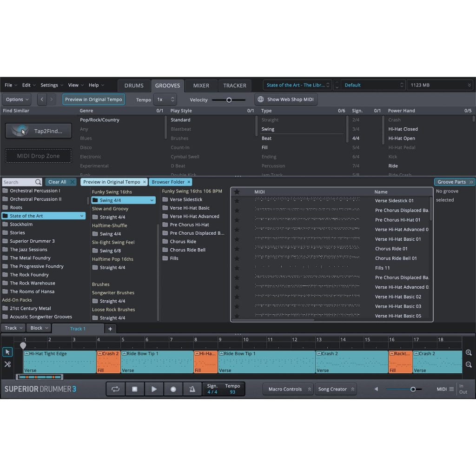Toggle the loop playback icon
The width and height of the screenshot is (476, 476).
pyautogui.click(x=115, y=389)
